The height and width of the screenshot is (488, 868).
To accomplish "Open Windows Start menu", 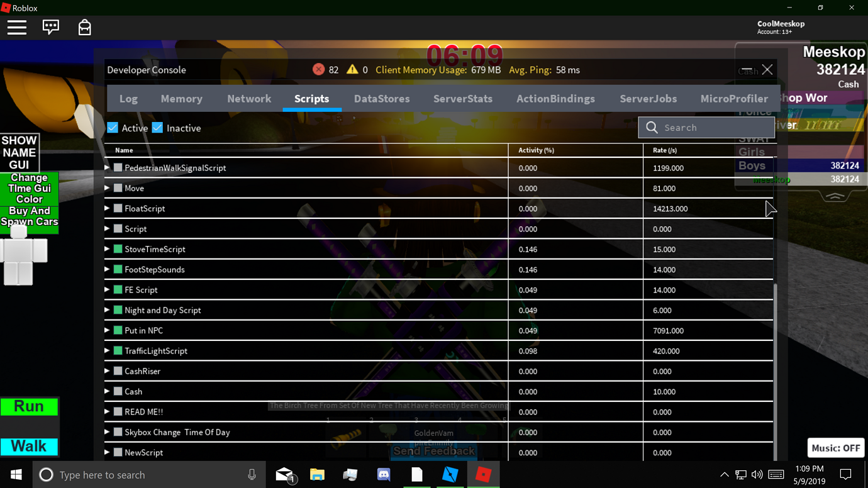I will 16,475.
